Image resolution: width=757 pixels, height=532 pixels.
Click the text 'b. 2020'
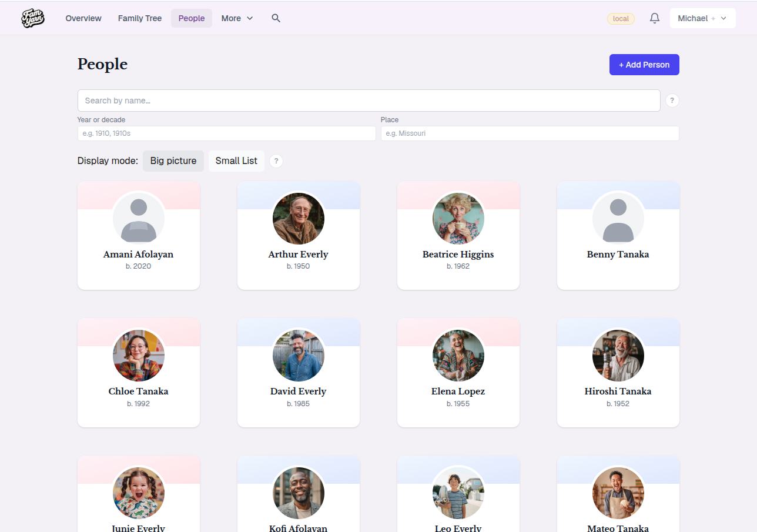point(139,266)
